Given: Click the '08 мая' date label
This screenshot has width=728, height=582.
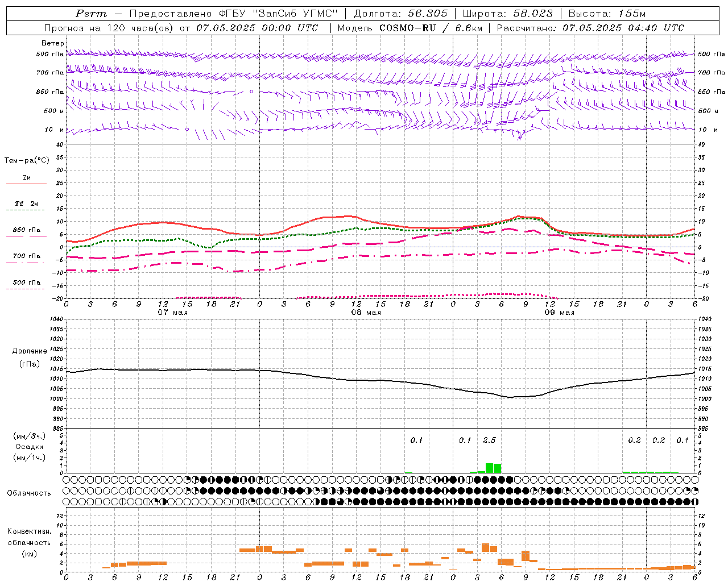Looking at the screenshot, I should 366,313.
